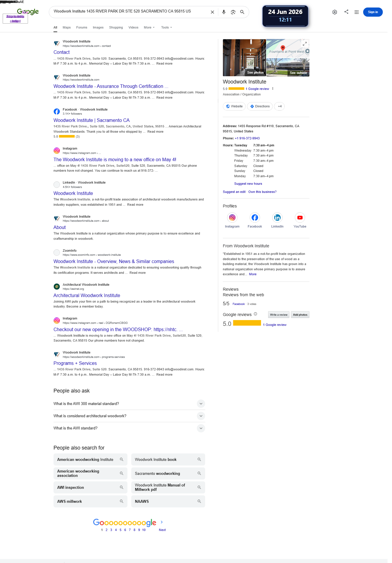Expand the map with fullscreen arrows icon
392x563 pixels.
305,44
